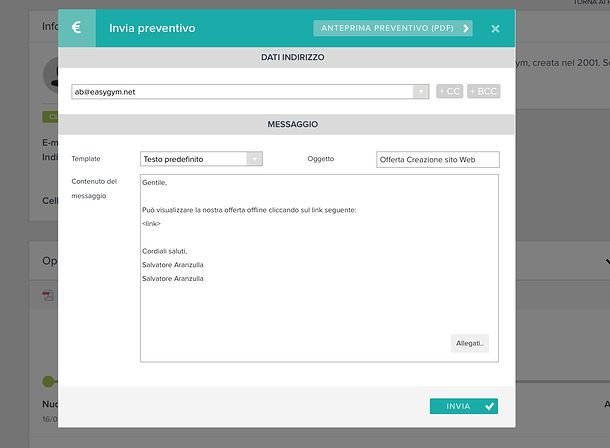The height and width of the screenshot is (448, 610).
Task: Click the checkmark icon on Invia button
Action: pos(489,406)
